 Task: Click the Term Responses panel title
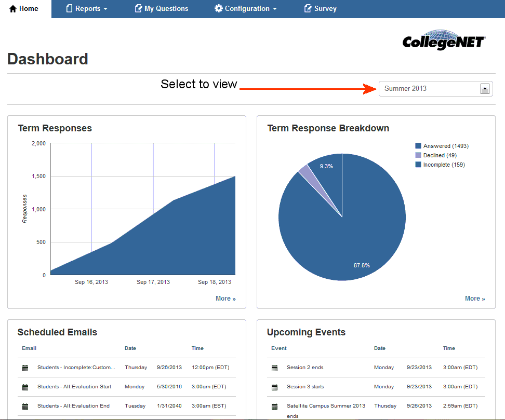pos(55,128)
